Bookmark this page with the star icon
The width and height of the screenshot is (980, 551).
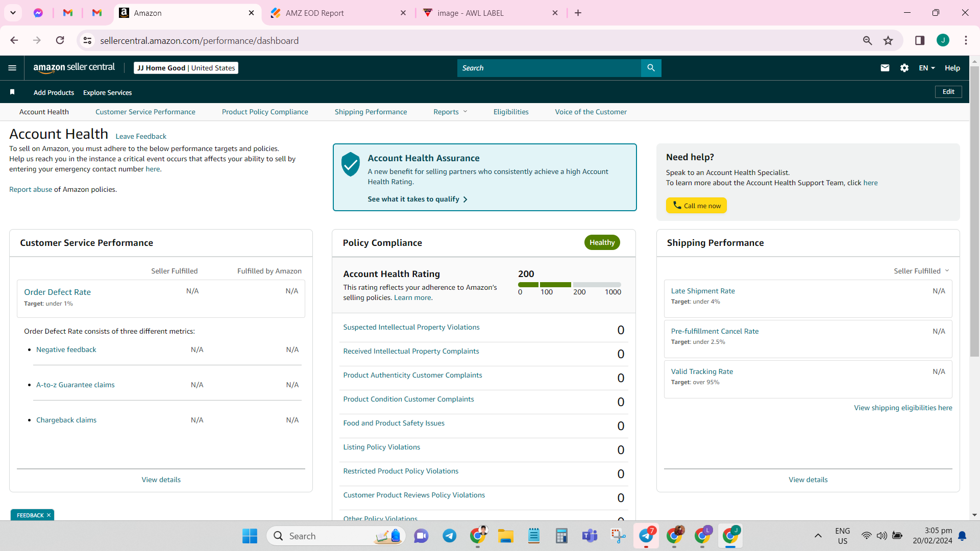[x=889, y=40]
